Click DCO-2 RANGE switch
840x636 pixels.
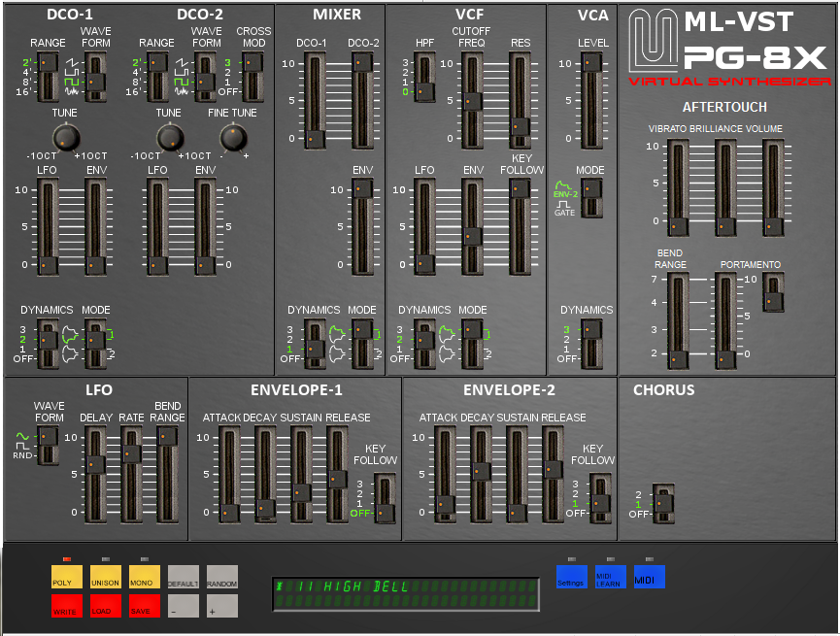click(x=157, y=77)
